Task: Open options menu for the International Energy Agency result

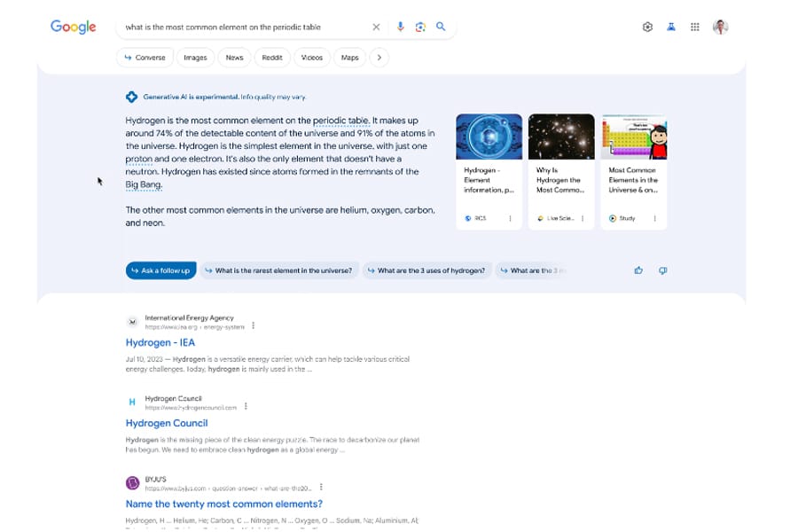Action: [x=253, y=325]
